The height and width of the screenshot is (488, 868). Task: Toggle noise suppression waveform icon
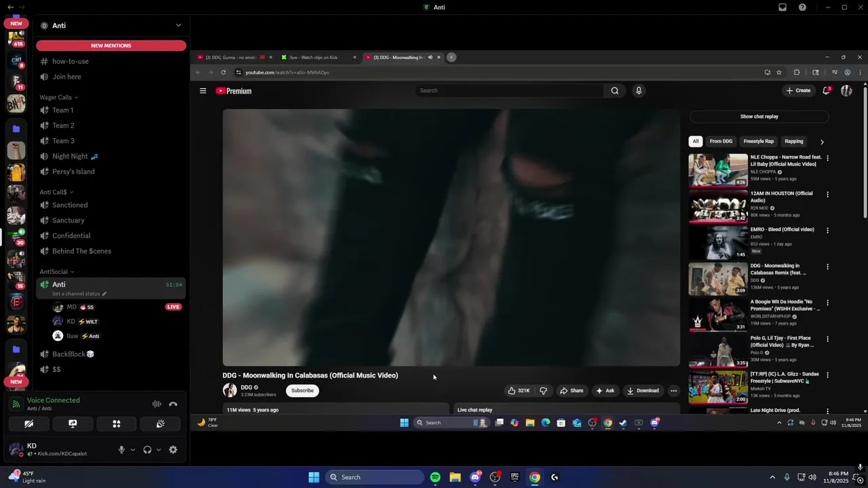pos(157,404)
